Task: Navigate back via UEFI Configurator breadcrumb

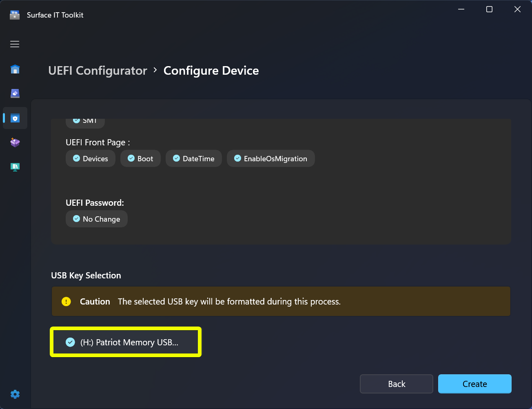Action: coord(98,70)
